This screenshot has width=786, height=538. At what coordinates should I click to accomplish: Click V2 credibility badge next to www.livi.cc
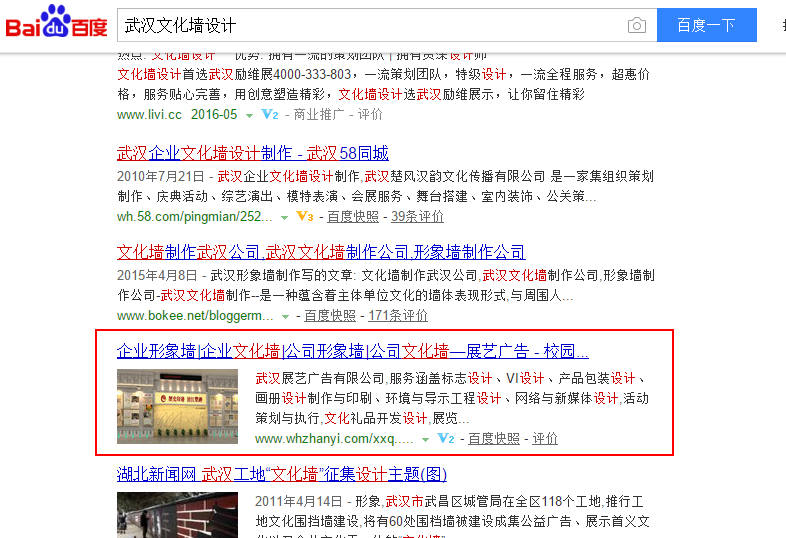click(269, 114)
